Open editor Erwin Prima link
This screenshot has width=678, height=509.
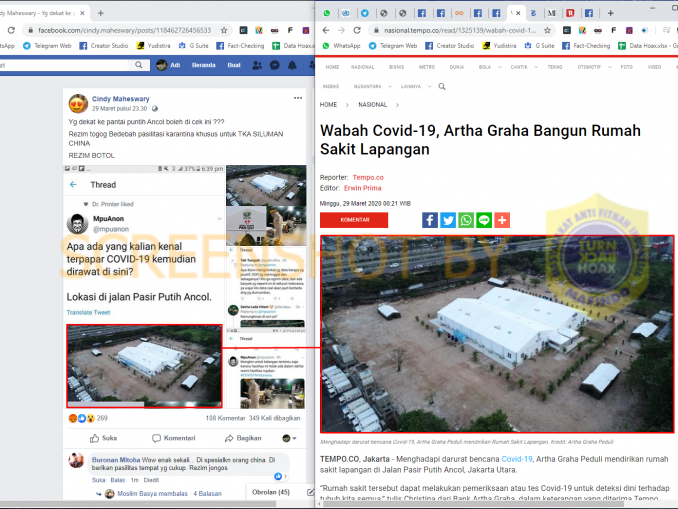[x=362, y=188]
